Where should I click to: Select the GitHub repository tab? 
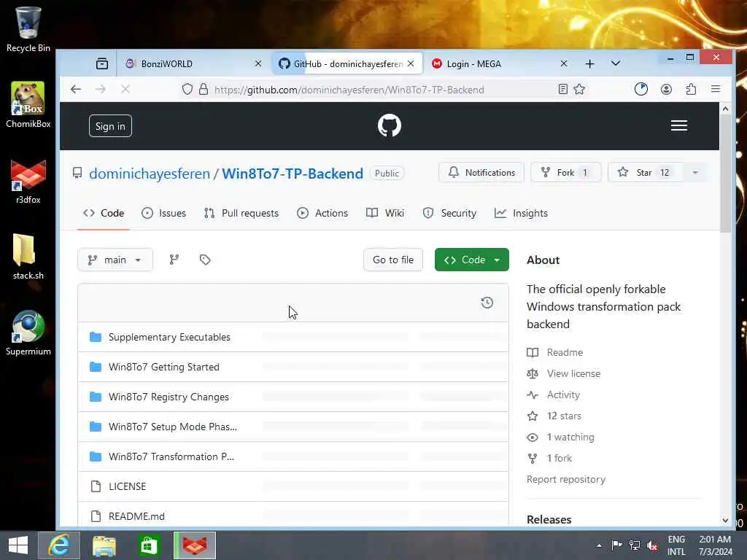pos(347,63)
